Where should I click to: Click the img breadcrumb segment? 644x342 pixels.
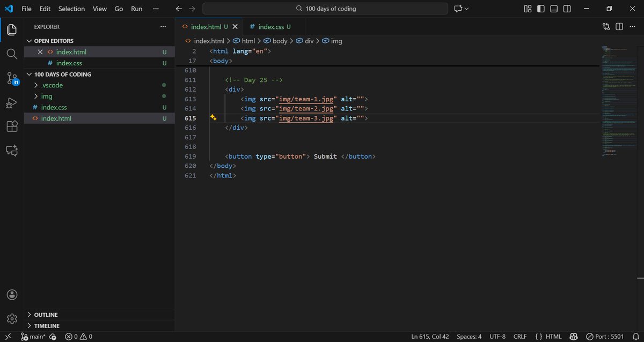pos(332,41)
